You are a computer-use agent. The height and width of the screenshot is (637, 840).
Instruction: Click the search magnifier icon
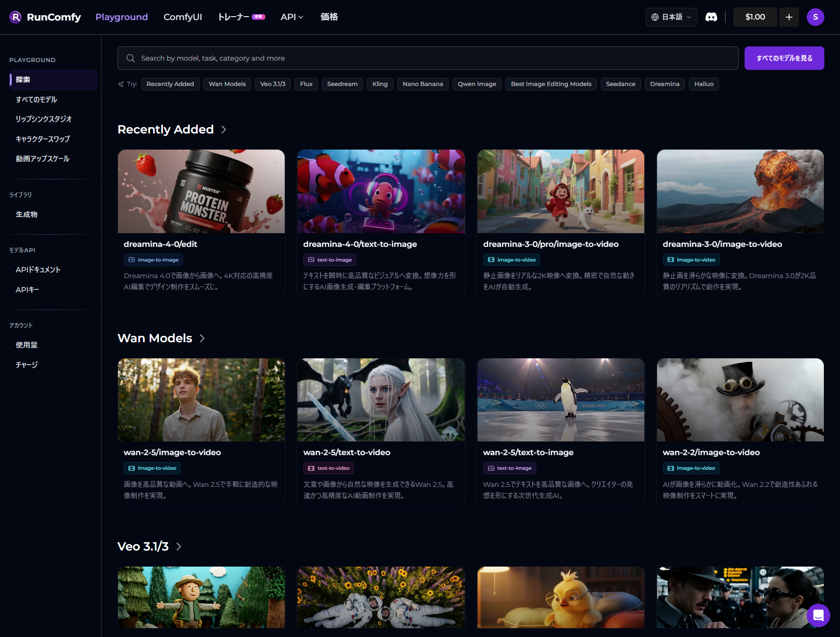coord(131,58)
